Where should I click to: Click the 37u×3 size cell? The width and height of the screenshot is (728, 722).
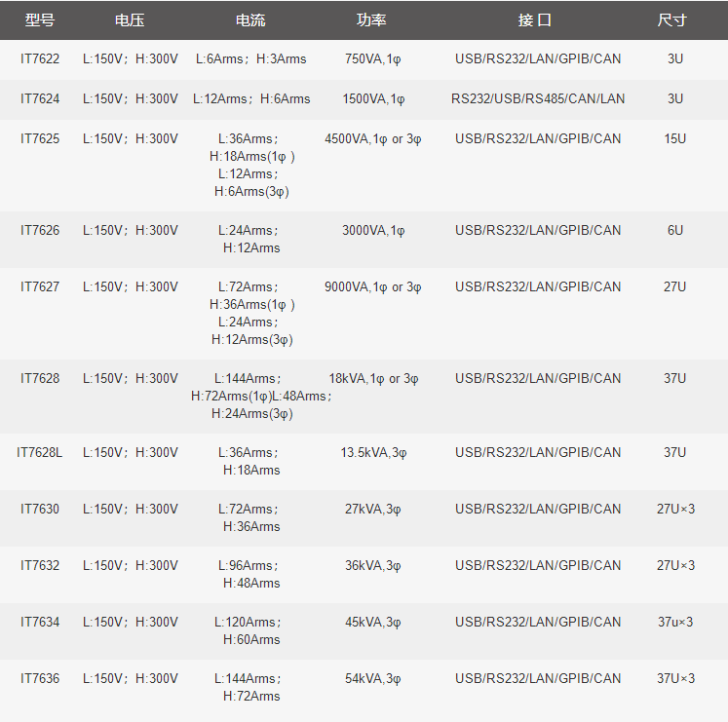(x=675, y=622)
